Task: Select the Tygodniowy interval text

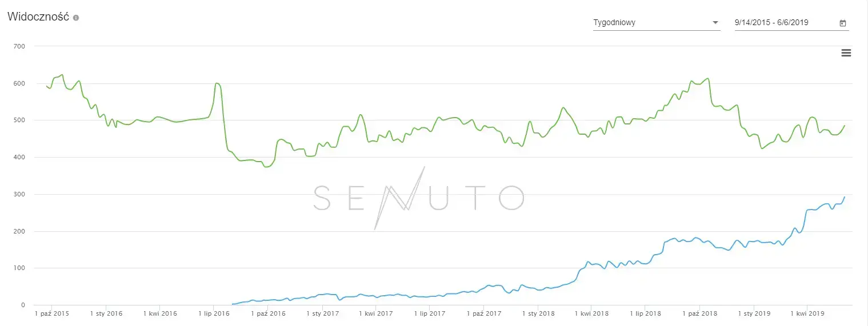Action: click(x=614, y=23)
